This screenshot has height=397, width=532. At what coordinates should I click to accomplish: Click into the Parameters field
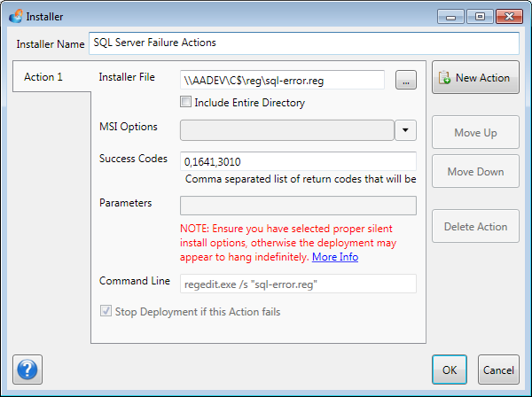[298, 206]
